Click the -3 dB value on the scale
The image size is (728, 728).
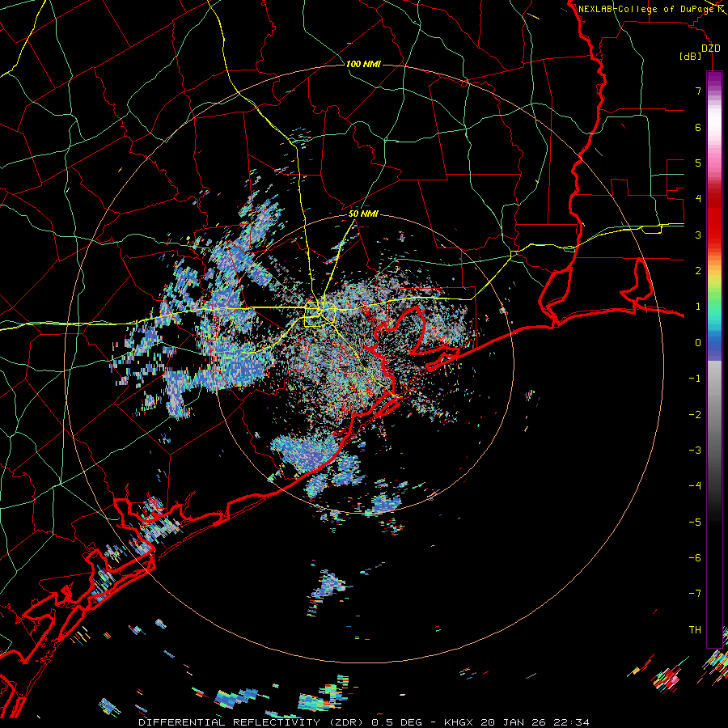[x=695, y=451]
